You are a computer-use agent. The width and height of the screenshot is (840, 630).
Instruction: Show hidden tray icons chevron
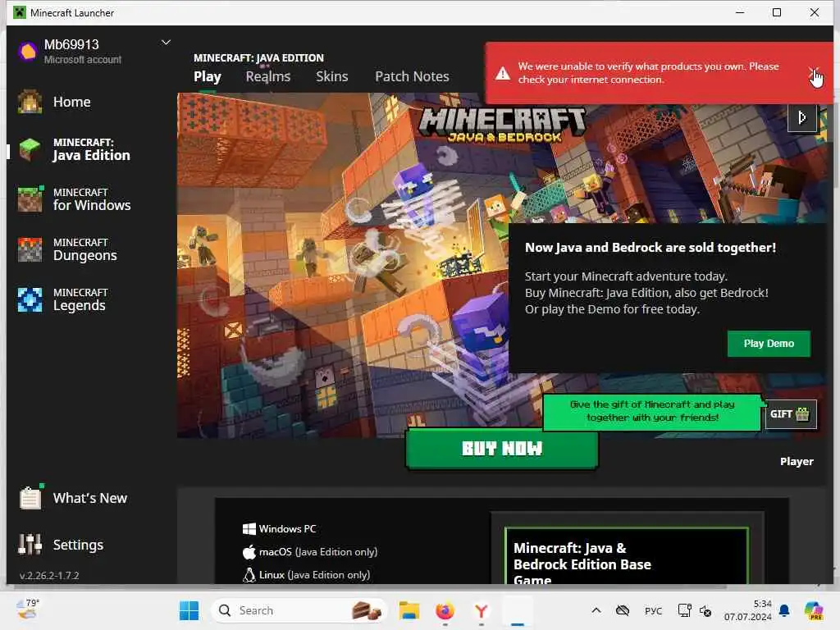coord(596,610)
